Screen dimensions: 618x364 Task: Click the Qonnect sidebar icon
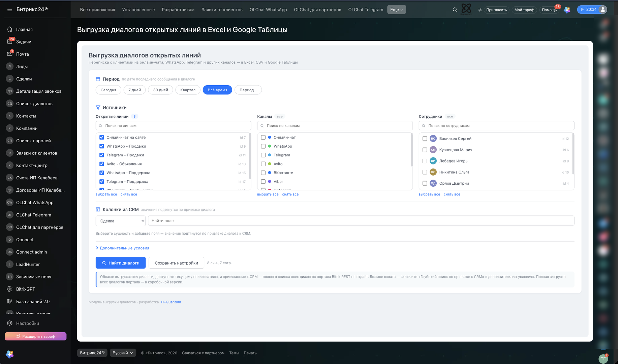click(x=10, y=240)
